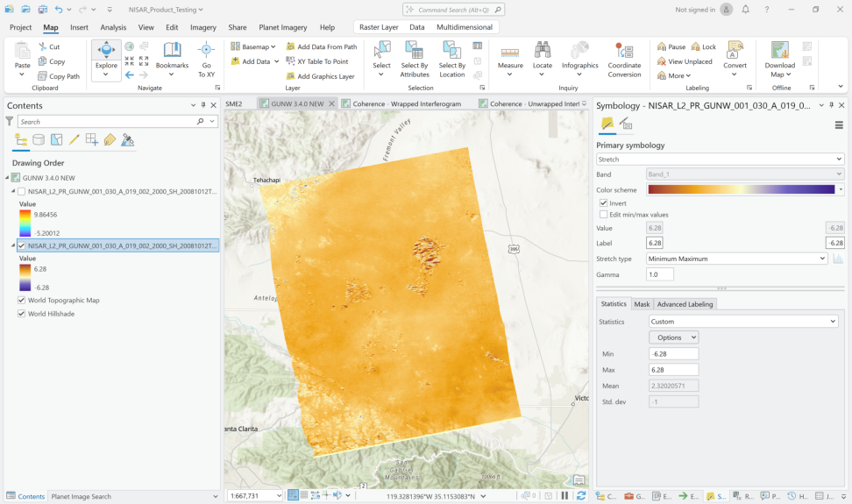Enable Edit min/max values checkbox
Viewport: 852px width, 504px height.
[x=604, y=215]
